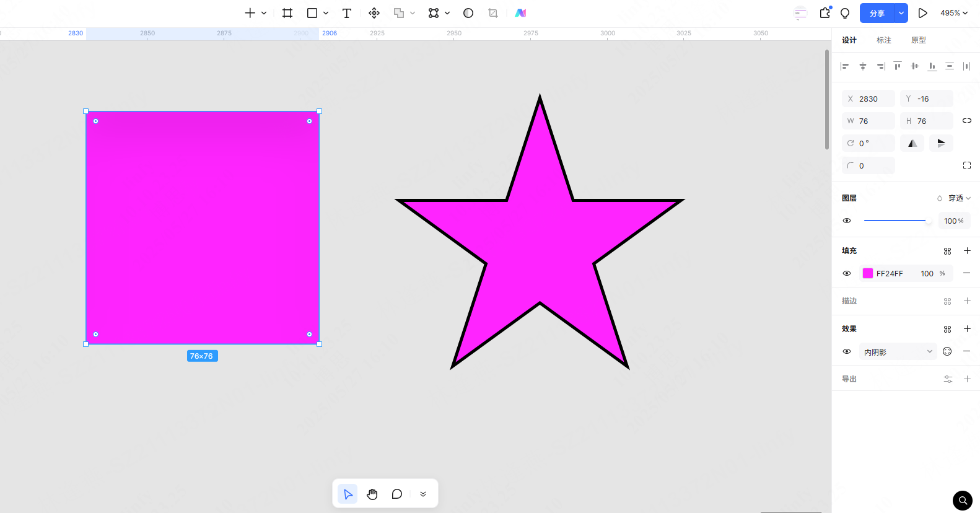Align selection to the left
The image size is (980, 513).
[x=845, y=66]
